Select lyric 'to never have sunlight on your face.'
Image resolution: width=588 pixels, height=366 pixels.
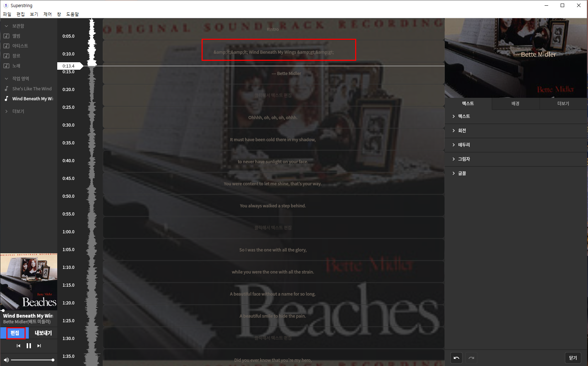[273, 161]
